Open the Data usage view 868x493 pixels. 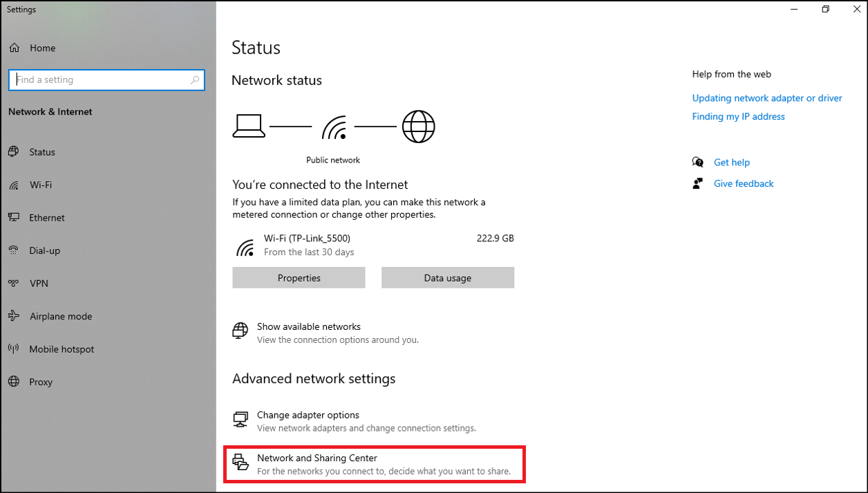click(447, 277)
